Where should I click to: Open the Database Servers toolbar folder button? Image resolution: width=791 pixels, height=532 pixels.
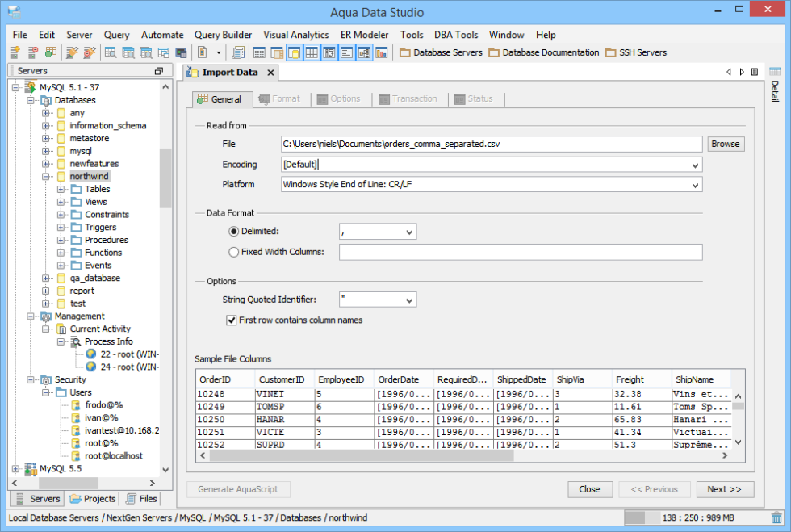440,52
